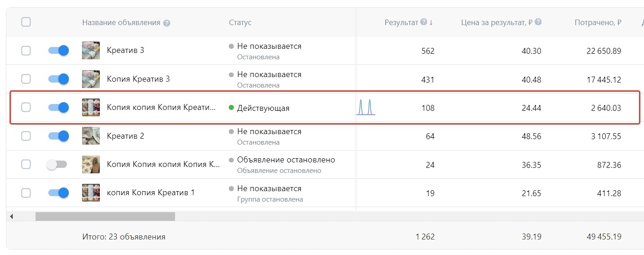Click price per result 36.35
Image resolution: width=644 pixels, height=255 pixels.
(531, 165)
